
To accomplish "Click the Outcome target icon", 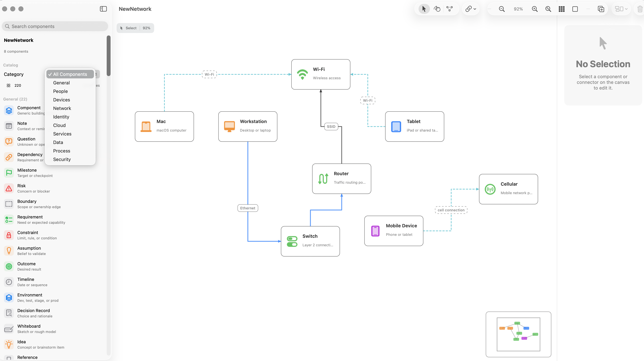I will point(9,266).
